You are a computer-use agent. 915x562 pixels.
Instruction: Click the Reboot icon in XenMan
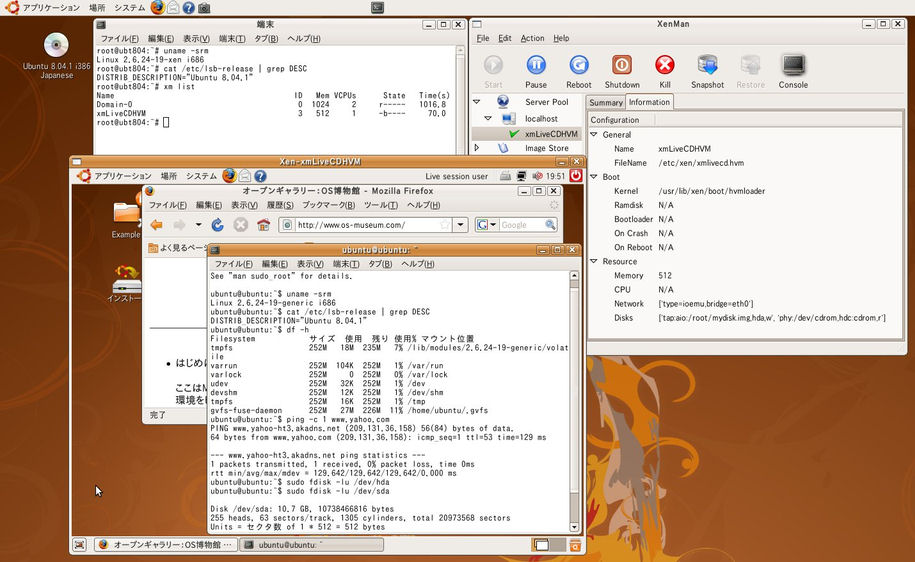(x=579, y=65)
